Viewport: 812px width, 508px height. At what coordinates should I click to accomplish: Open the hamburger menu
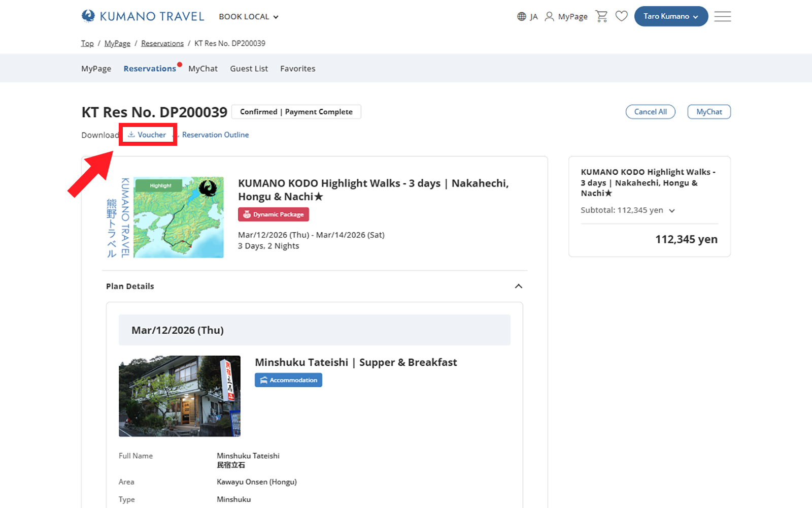pyautogui.click(x=722, y=16)
